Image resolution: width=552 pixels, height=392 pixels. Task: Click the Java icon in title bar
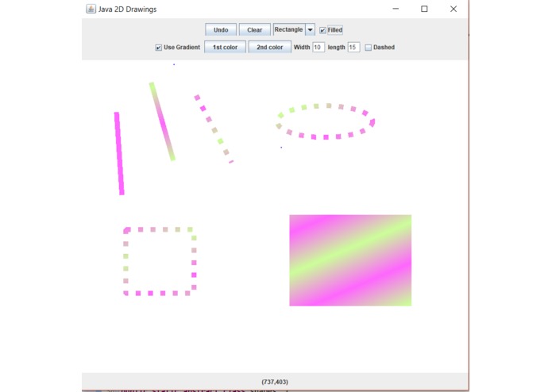(91, 9)
